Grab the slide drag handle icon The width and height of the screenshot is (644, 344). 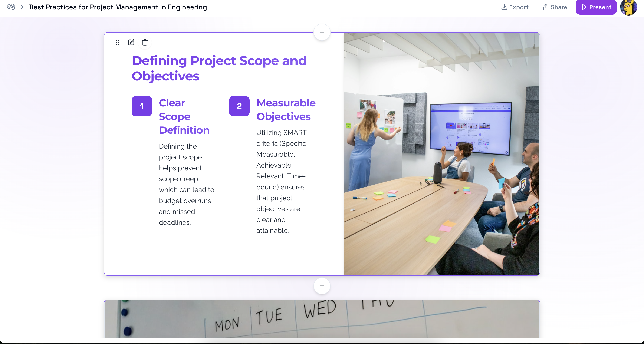click(x=118, y=43)
